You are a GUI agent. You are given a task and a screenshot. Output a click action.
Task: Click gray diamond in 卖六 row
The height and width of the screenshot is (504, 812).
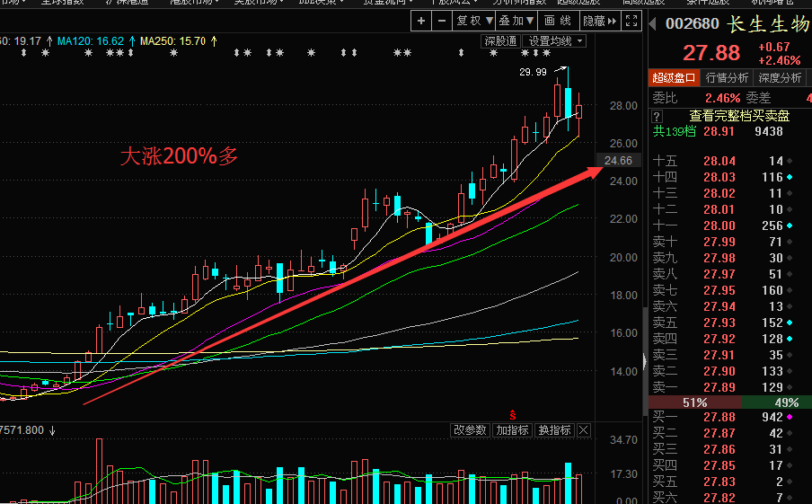790,306
